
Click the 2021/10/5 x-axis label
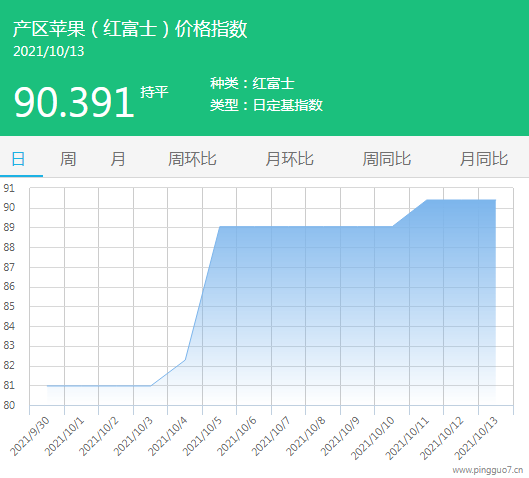coord(202,436)
